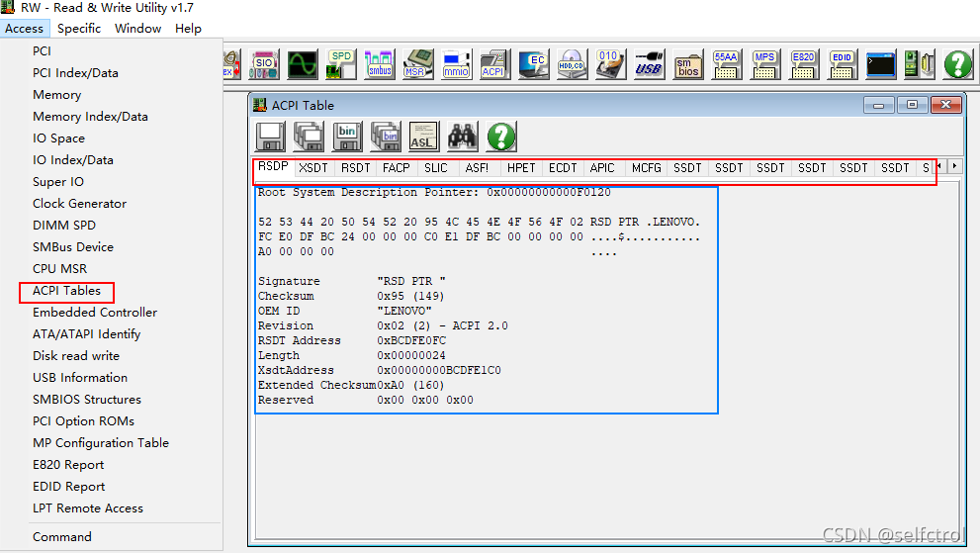Open the Specific menu
Image resolution: width=980 pixels, height=553 pixels.
click(x=79, y=28)
